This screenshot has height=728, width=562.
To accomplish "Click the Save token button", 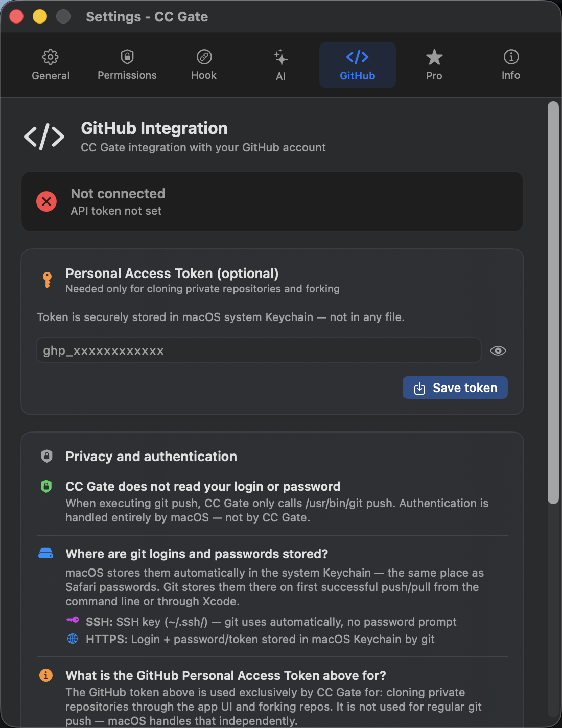I will [x=455, y=388].
